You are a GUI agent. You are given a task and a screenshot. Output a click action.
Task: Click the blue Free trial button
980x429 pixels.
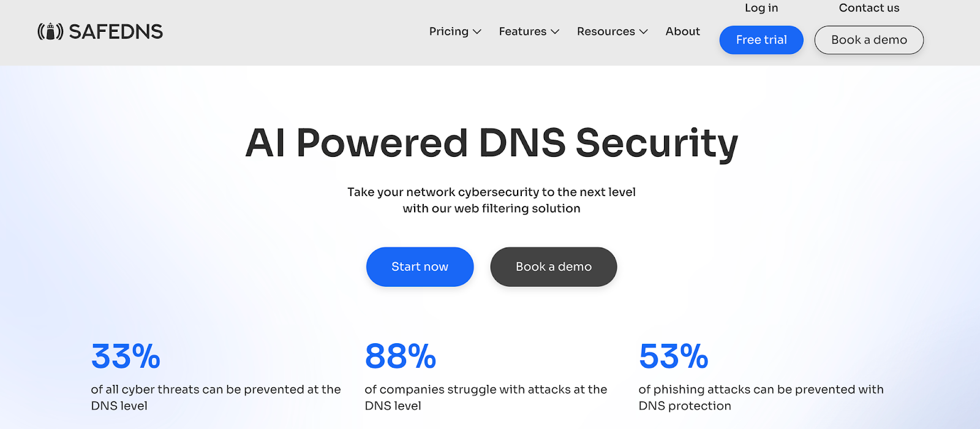coord(761,40)
